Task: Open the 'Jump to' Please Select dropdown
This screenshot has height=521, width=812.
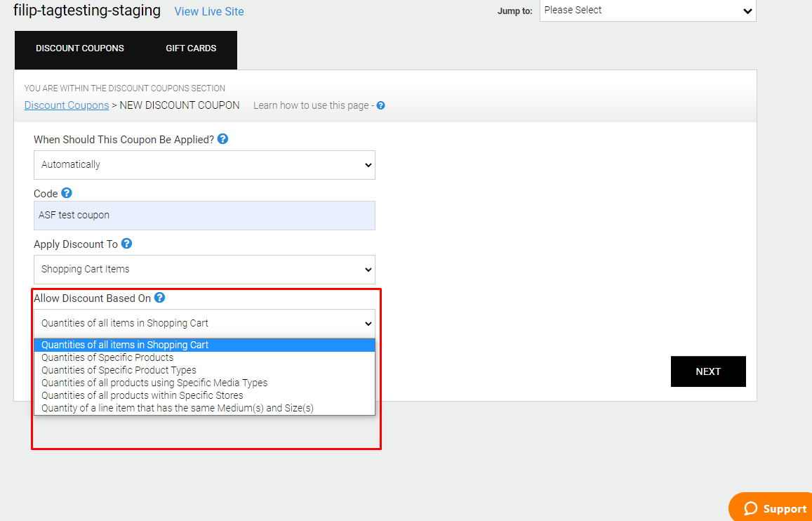Action: click(x=648, y=11)
